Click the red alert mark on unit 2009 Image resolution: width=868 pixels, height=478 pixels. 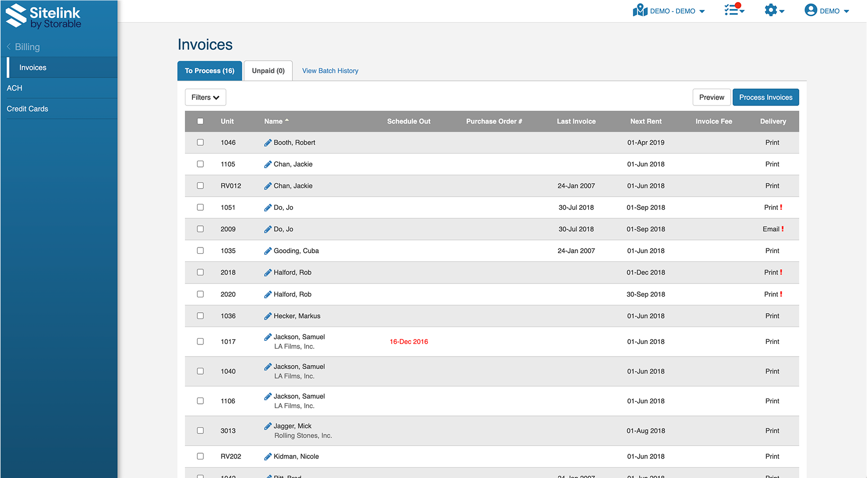point(783,229)
